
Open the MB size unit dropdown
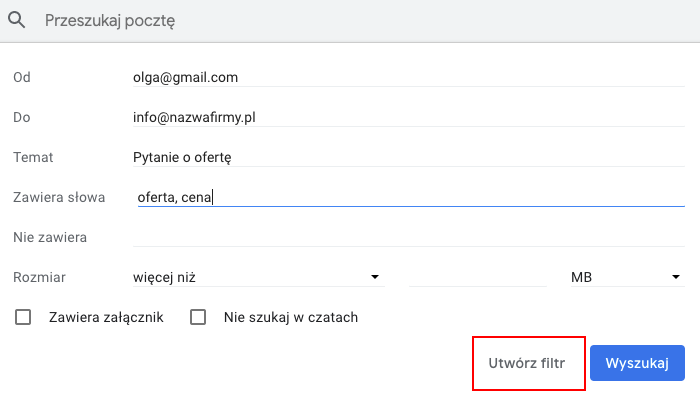[x=627, y=277]
